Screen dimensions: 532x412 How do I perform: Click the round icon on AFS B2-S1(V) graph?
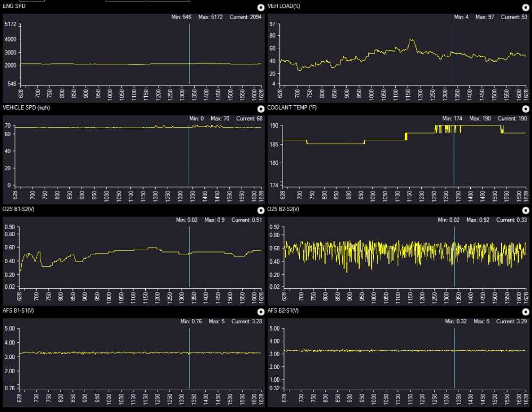click(525, 312)
